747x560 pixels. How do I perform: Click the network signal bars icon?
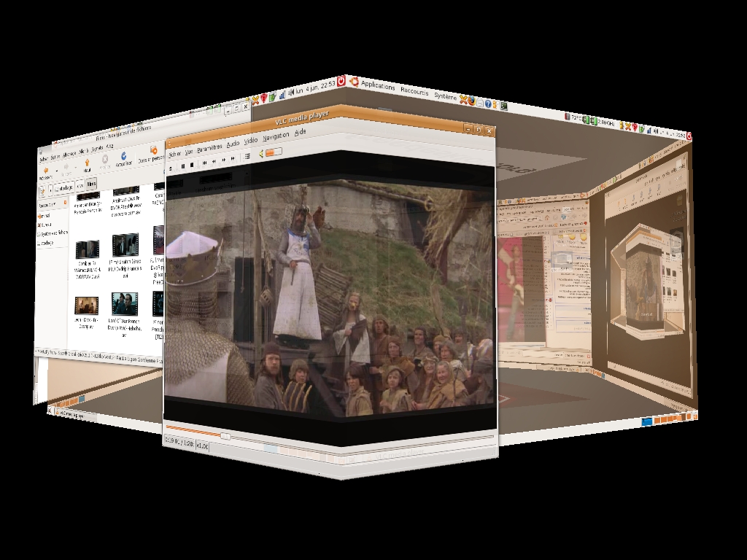[x=282, y=94]
